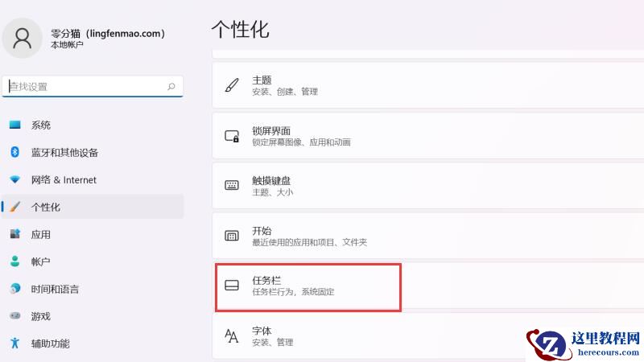Open the 锁屏界面 settings card
The image size is (644, 362).
428,135
